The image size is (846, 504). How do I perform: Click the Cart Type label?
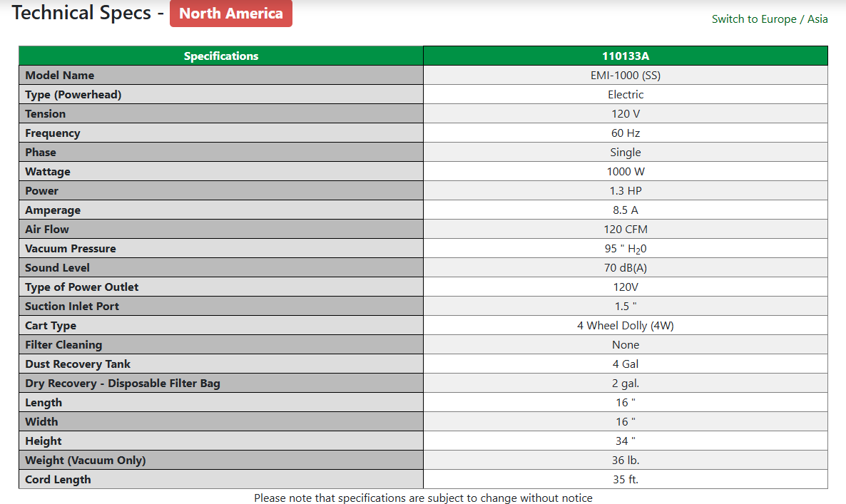51,326
